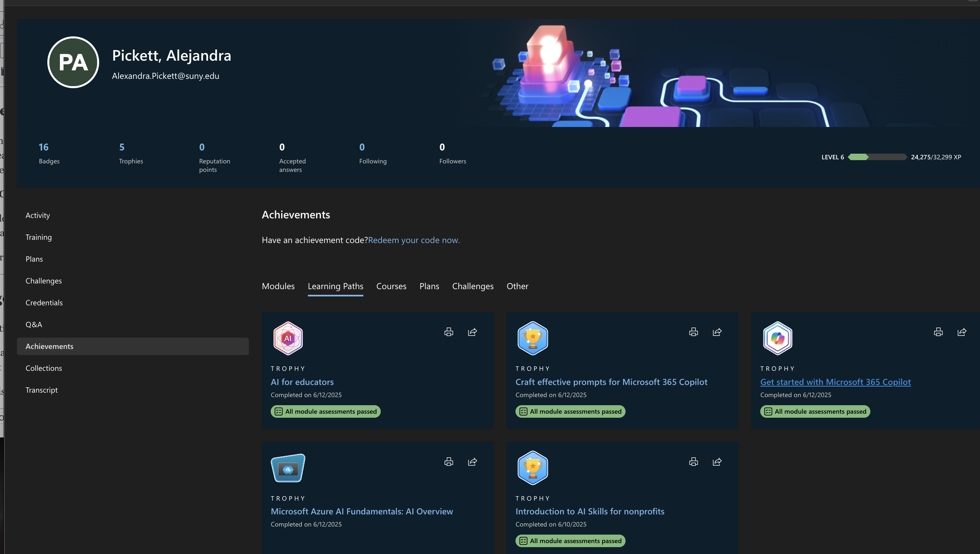Click the AI for educators trophy badge
Screen dimensions: 980x554
(288, 338)
